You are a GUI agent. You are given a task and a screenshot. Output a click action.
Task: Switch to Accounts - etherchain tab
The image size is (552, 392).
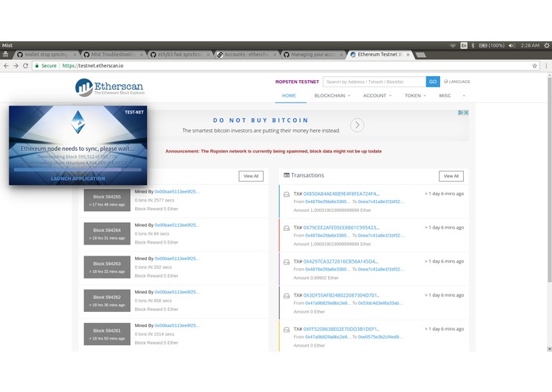click(x=246, y=55)
